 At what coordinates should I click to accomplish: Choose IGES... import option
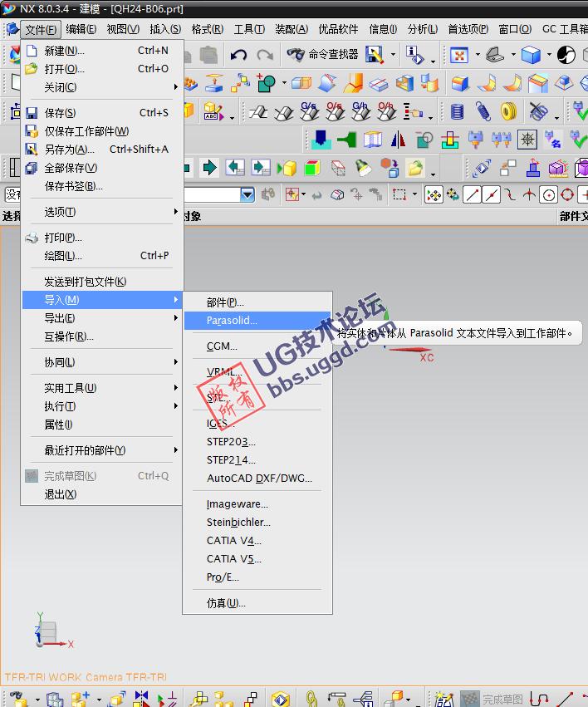click(x=257, y=424)
